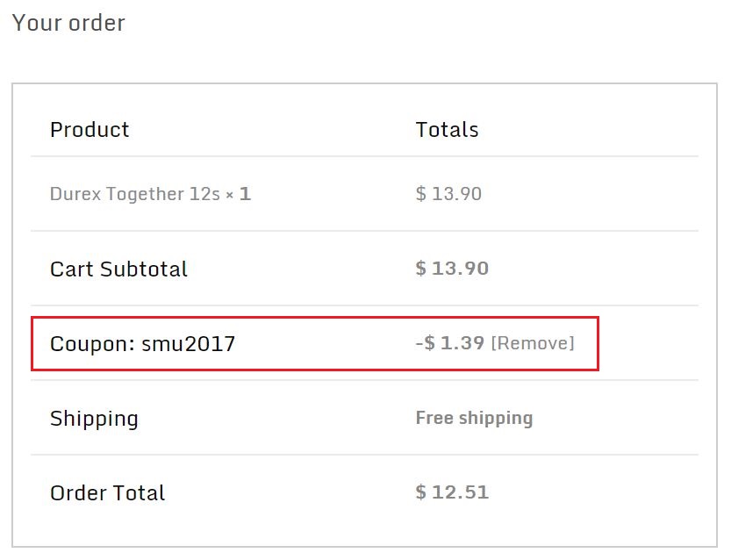Click the $ 13.90 price in Durex row
Viewport: 731px width, 560px height.
pos(448,194)
